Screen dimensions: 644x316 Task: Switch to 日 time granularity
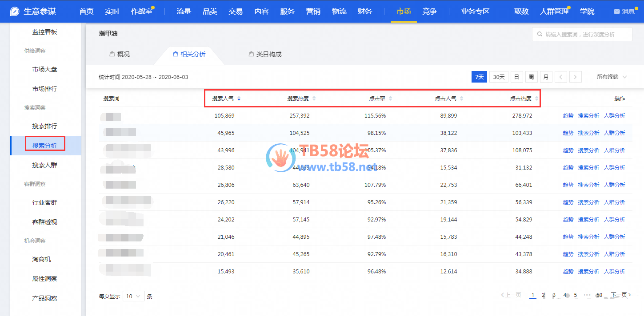pos(516,77)
